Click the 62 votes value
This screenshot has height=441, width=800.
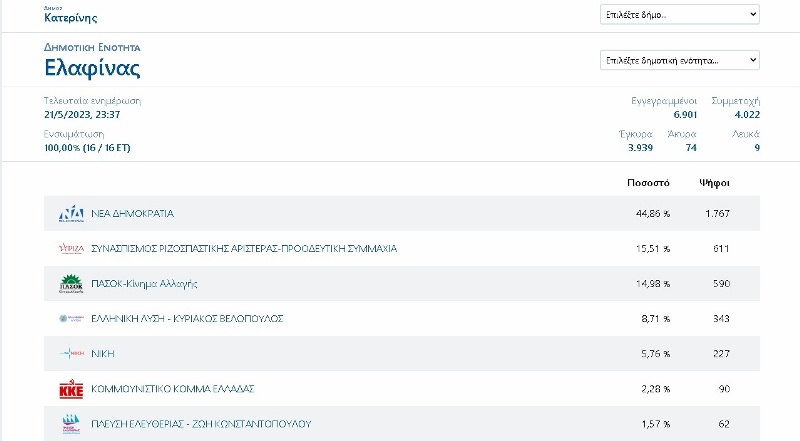724,424
